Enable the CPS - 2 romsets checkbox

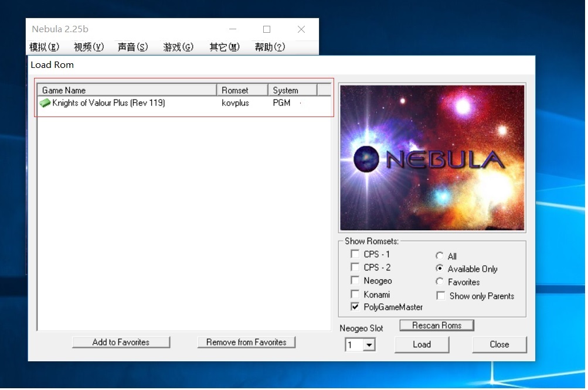point(355,267)
